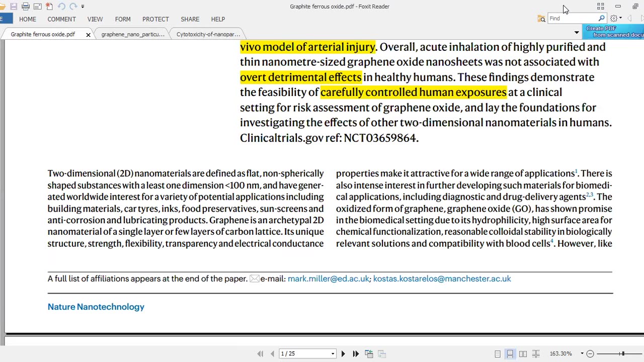Click the gear search settings icon
644x362 pixels.
pyautogui.click(x=614, y=19)
